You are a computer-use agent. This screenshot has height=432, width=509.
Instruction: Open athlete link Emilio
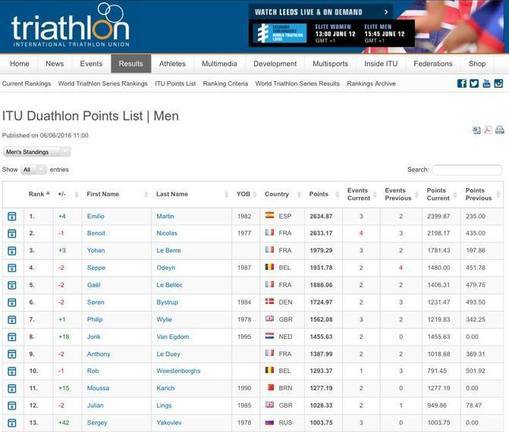click(x=96, y=216)
